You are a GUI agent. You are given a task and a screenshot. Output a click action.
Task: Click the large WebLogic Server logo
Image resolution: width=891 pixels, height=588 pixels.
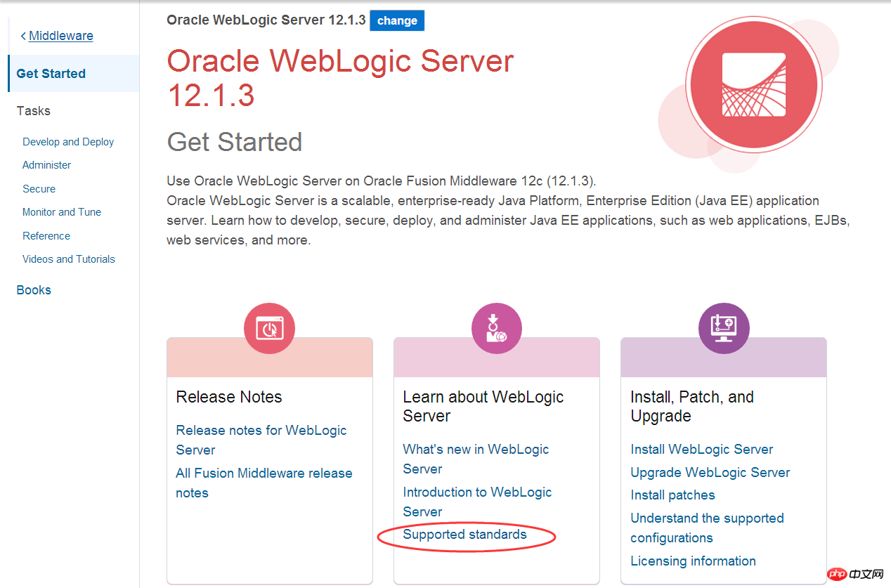click(753, 84)
